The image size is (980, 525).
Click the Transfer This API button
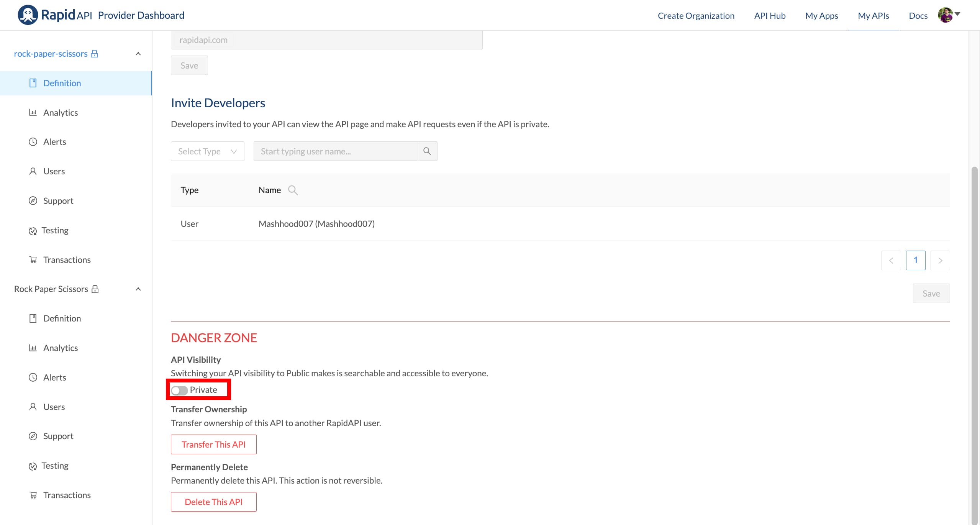click(x=213, y=445)
